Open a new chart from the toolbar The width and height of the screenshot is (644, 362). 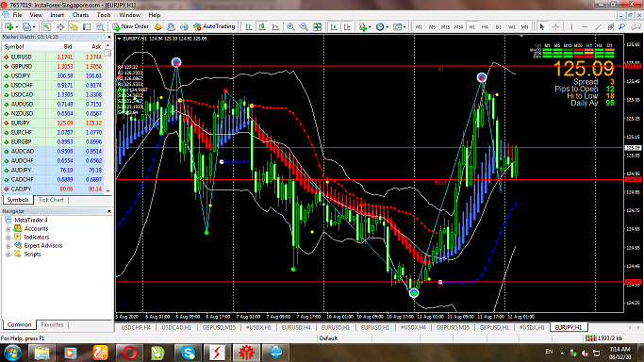click(8, 26)
